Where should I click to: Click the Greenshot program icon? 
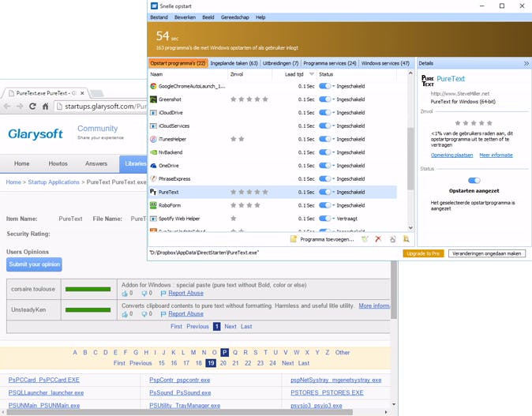[x=153, y=99]
